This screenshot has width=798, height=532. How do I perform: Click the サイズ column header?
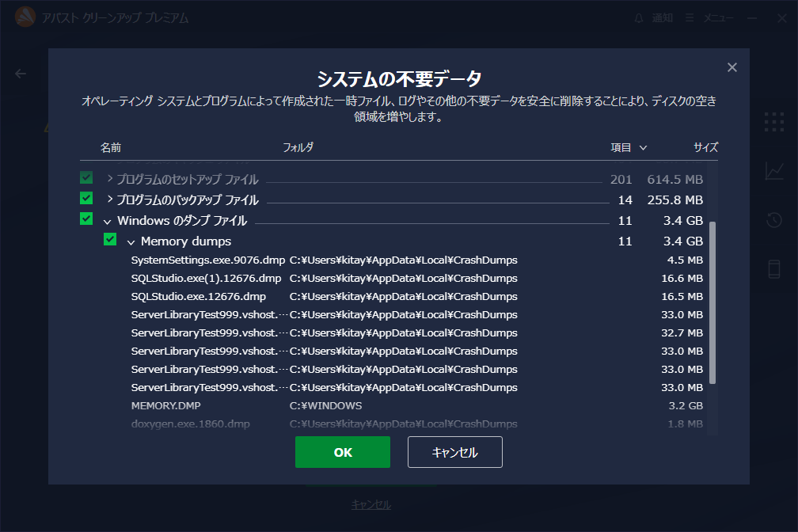click(x=705, y=147)
